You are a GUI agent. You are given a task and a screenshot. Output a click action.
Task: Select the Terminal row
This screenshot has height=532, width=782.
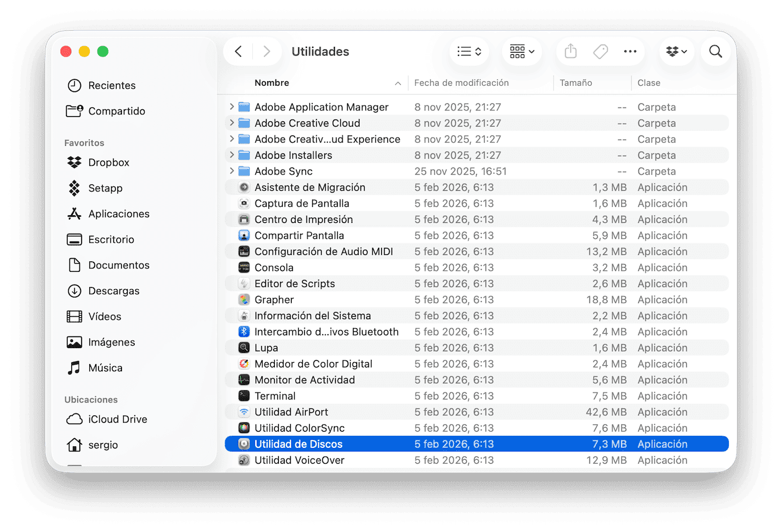click(x=477, y=395)
